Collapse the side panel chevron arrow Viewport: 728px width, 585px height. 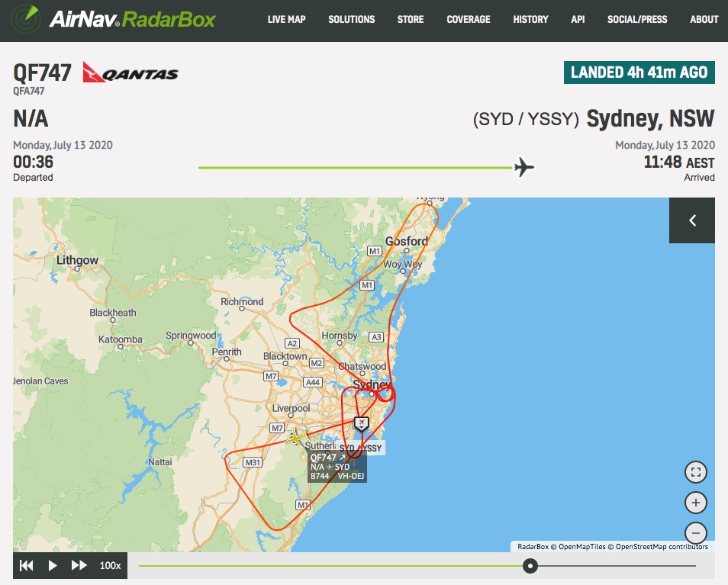(x=692, y=220)
